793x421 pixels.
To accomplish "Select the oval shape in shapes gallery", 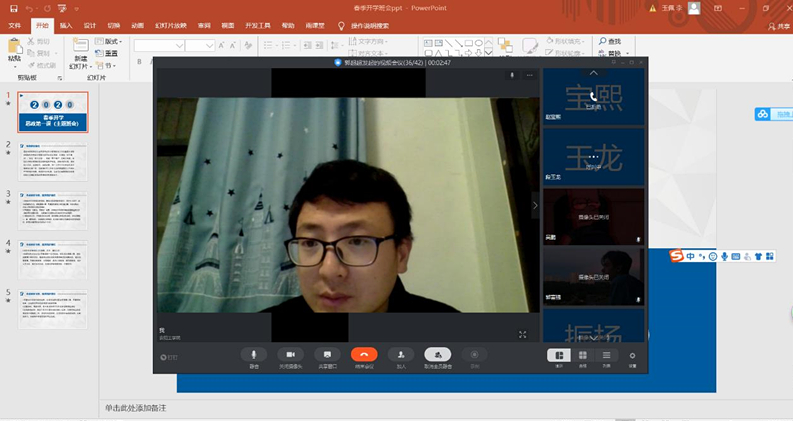I will 478,43.
